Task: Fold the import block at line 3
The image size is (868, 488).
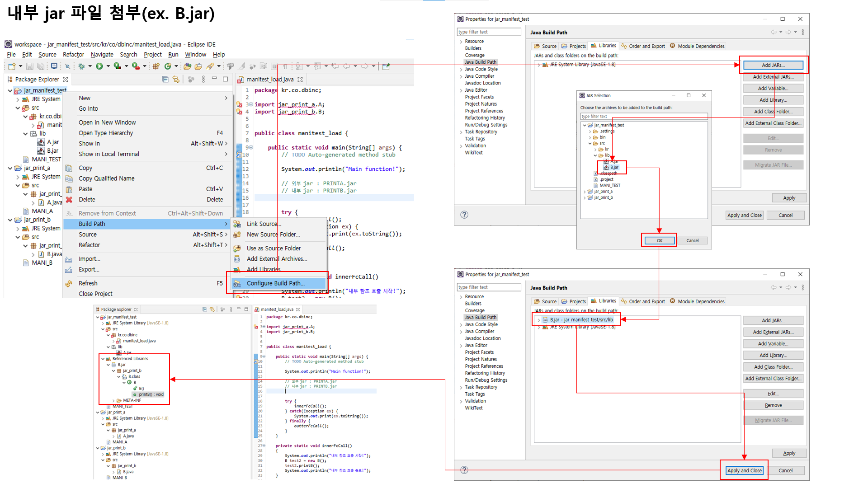Action: click(250, 104)
